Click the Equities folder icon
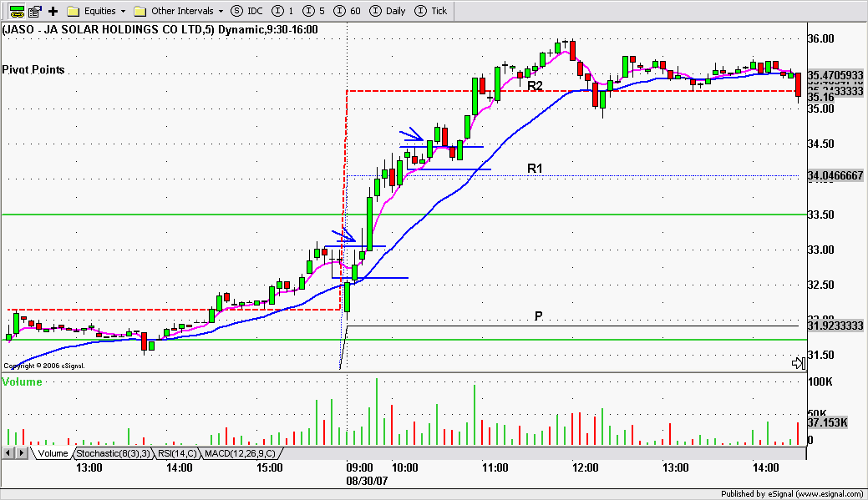The width and height of the screenshot is (868, 500). coord(73,11)
